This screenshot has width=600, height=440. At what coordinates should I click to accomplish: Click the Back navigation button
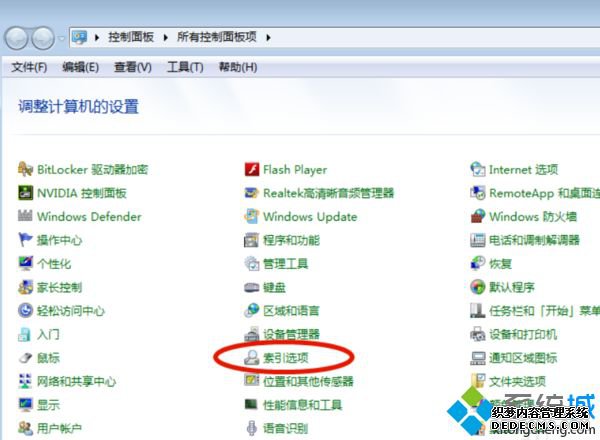pyautogui.click(x=16, y=38)
